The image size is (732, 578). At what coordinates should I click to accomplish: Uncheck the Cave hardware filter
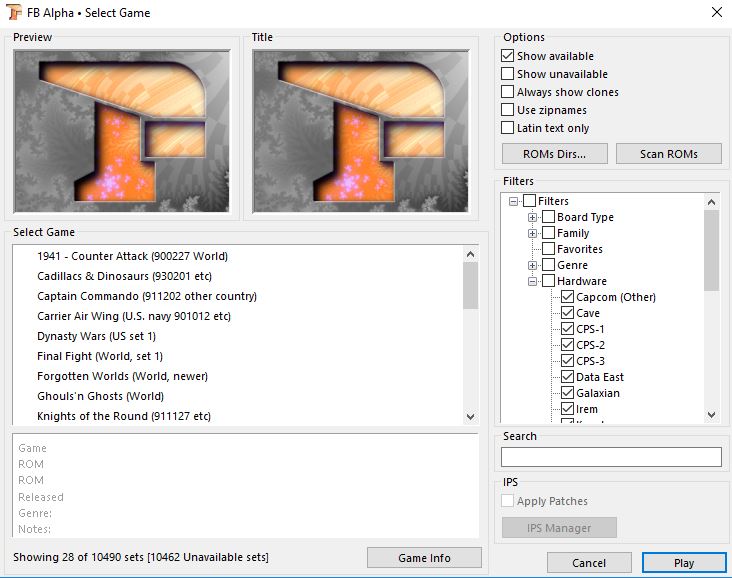click(x=567, y=313)
